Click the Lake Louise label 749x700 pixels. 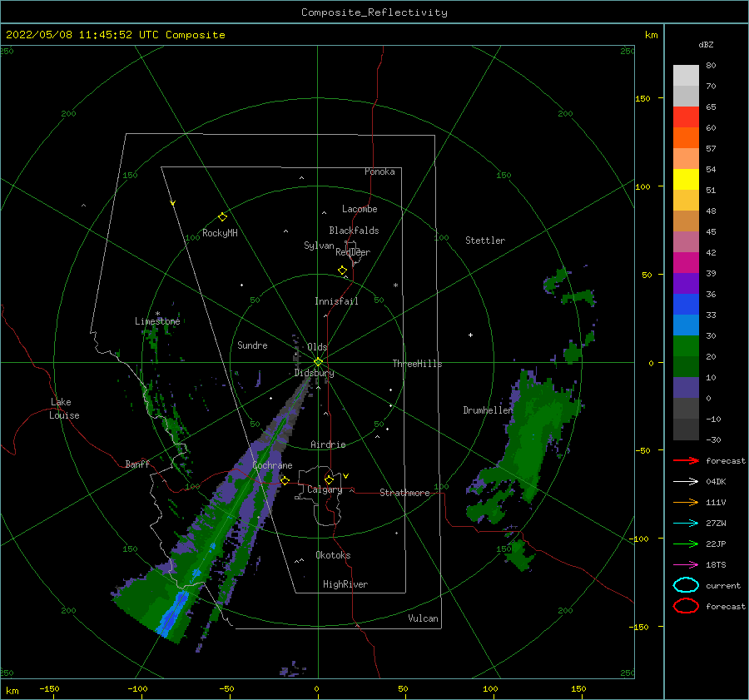point(64,409)
